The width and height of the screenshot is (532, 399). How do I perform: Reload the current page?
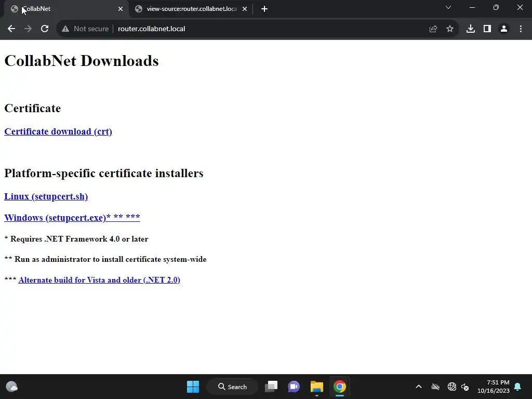[x=45, y=29]
